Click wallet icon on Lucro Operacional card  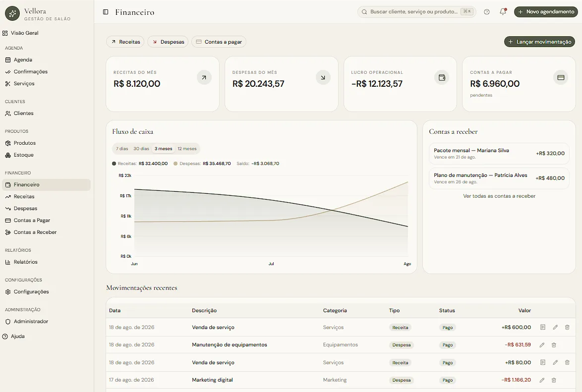pyautogui.click(x=442, y=78)
